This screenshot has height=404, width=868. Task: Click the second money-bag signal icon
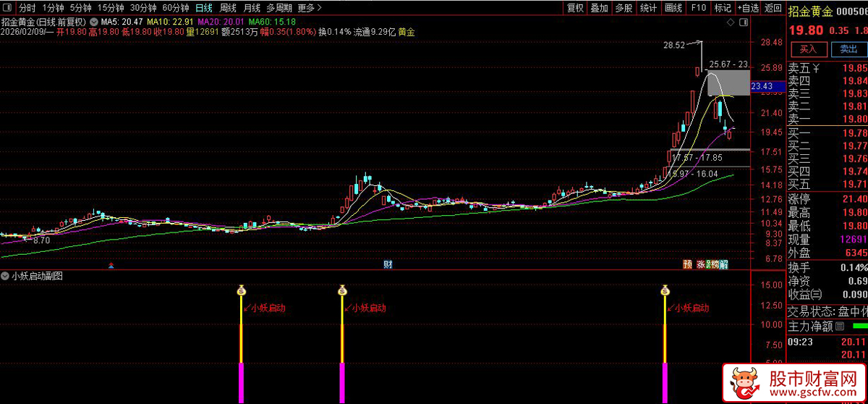click(342, 290)
